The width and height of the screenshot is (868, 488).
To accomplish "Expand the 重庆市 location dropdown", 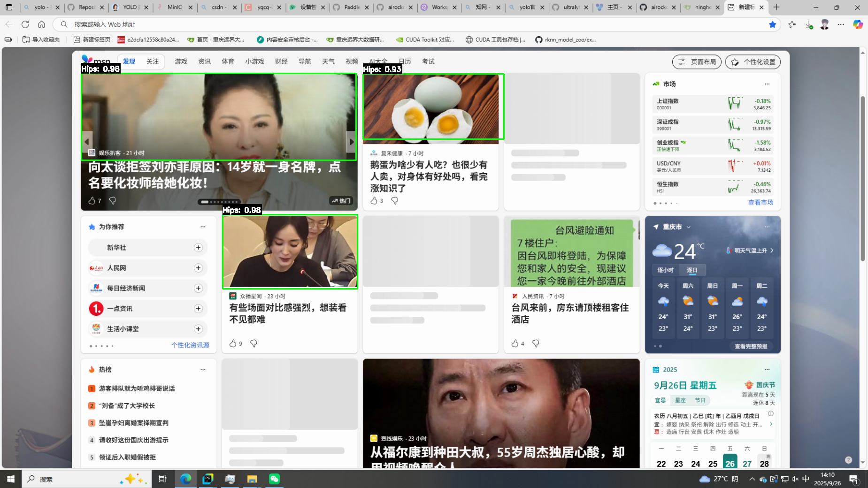I will point(689,227).
